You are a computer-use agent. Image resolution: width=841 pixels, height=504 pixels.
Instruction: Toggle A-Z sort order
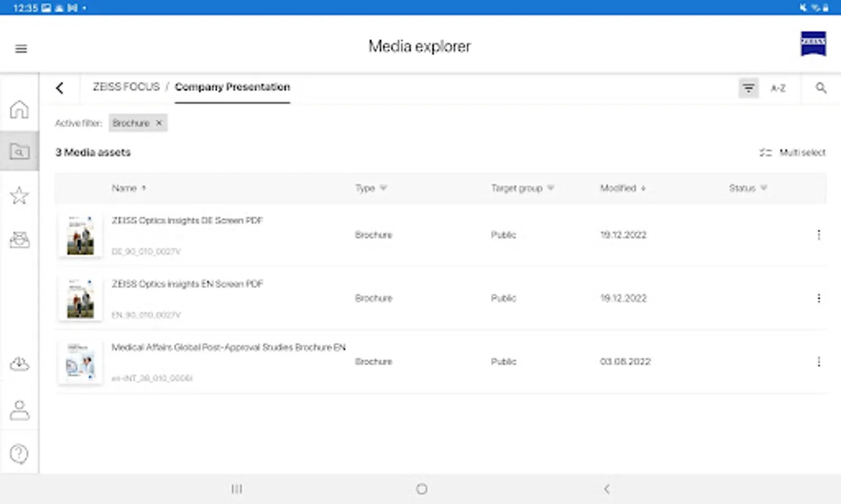click(778, 88)
